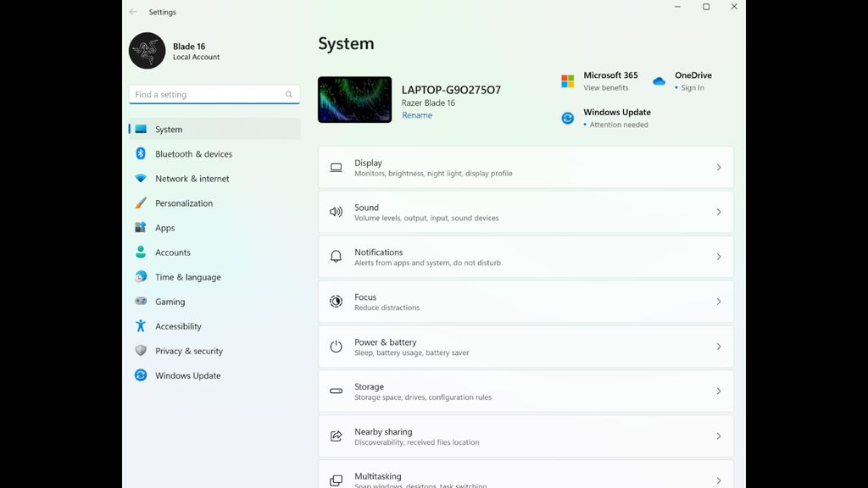This screenshot has height=488, width=868.
Task: Click the back arrow navigation icon
Action: pyautogui.click(x=131, y=12)
